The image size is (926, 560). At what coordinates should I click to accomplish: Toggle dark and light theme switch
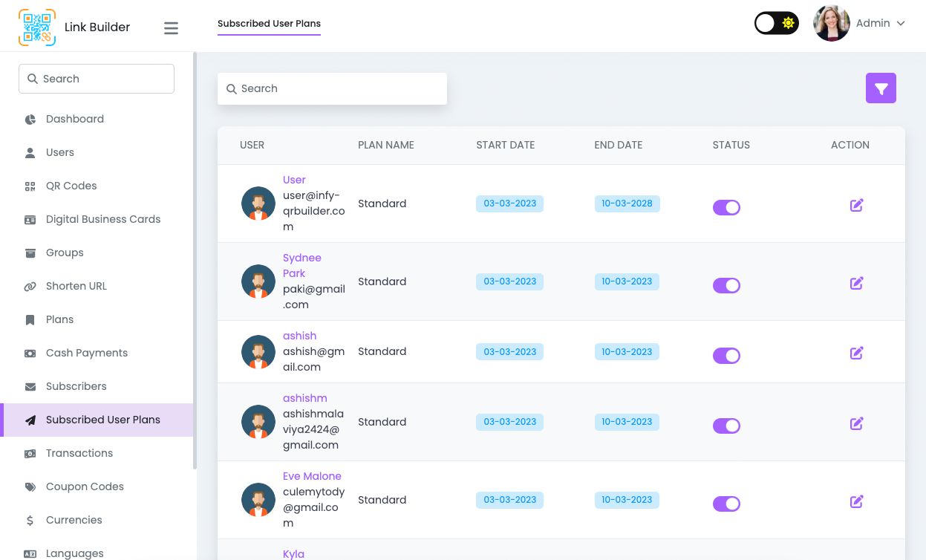tap(776, 23)
